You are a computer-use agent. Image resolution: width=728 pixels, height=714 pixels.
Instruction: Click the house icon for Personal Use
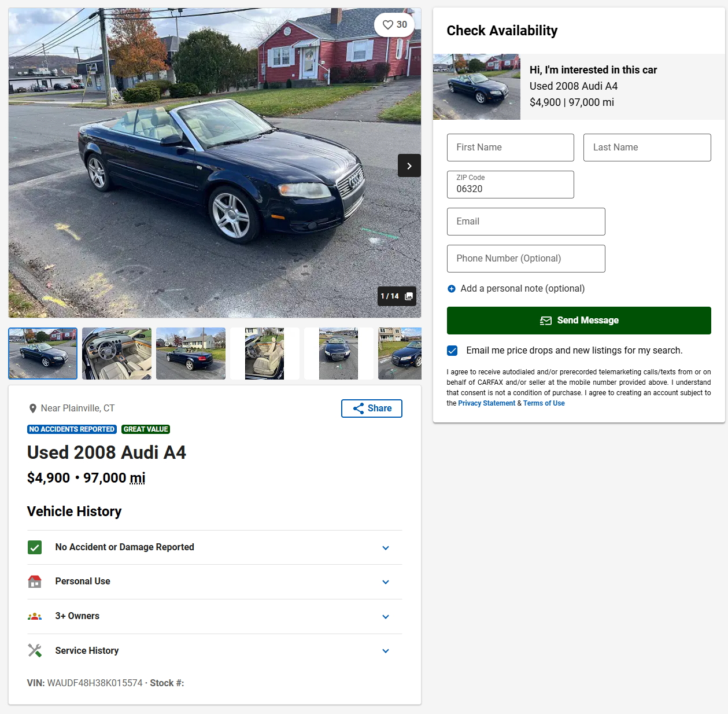tap(35, 581)
